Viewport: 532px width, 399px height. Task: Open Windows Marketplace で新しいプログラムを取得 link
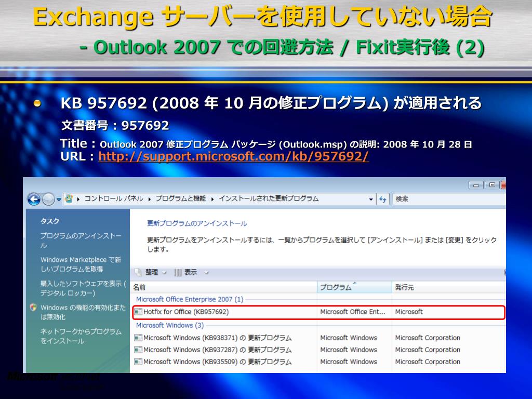(x=81, y=264)
